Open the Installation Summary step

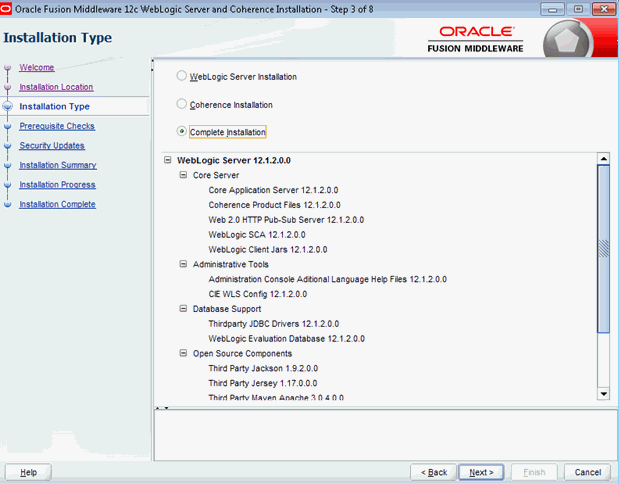(x=58, y=165)
